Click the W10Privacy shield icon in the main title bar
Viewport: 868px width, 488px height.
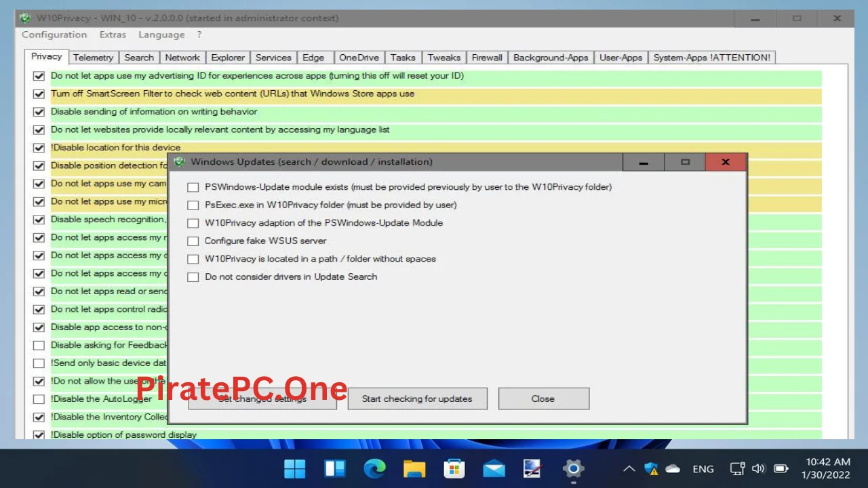click(x=25, y=18)
